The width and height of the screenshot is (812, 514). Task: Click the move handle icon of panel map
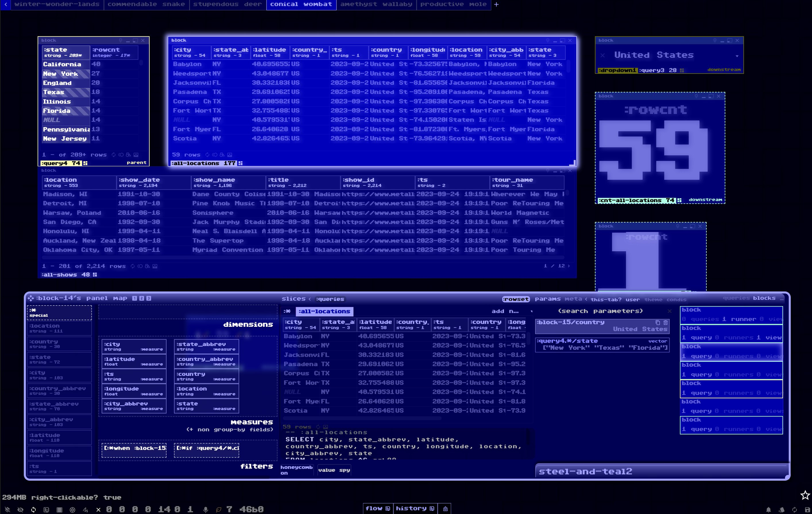click(x=31, y=298)
